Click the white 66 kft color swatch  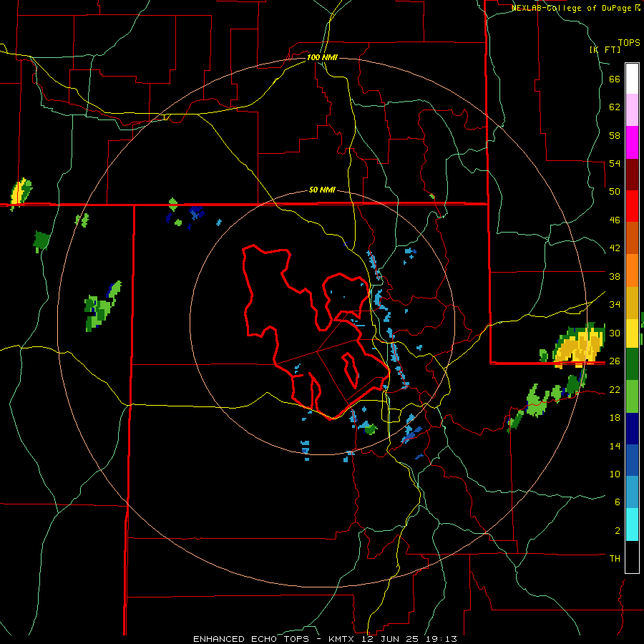[x=632, y=79]
